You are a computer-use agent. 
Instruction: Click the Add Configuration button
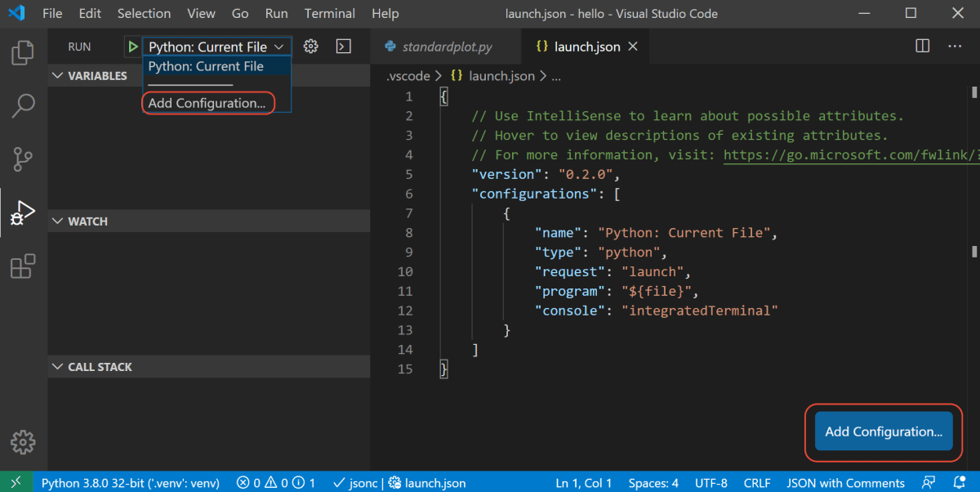883,432
